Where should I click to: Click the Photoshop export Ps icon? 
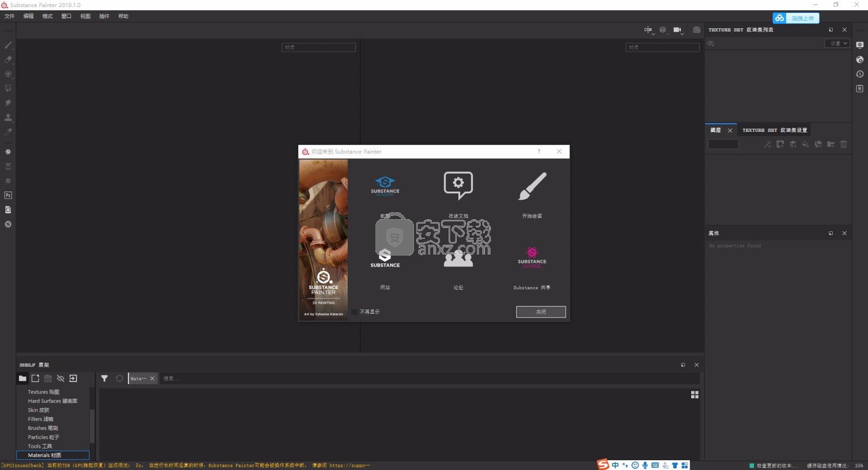point(8,195)
